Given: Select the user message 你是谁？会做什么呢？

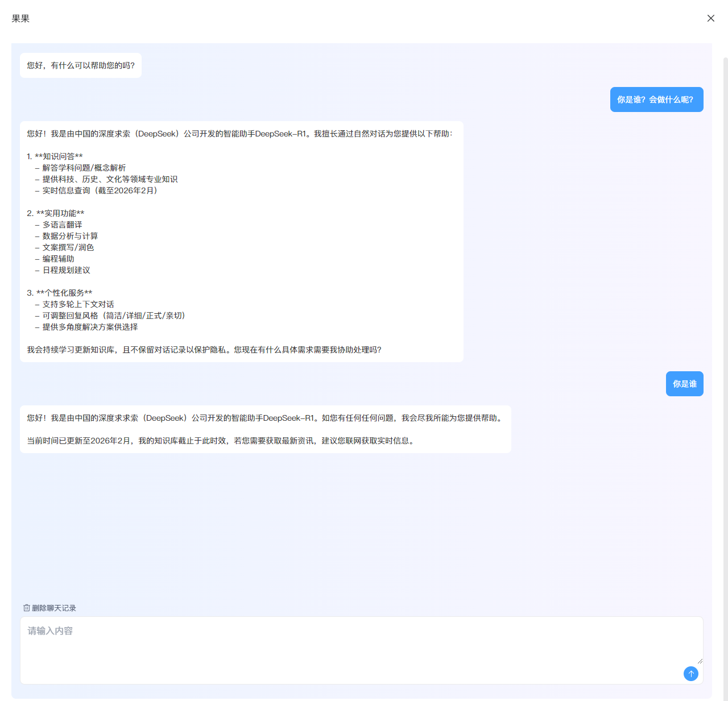Looking at the screenshot, I should click(656, 99).
